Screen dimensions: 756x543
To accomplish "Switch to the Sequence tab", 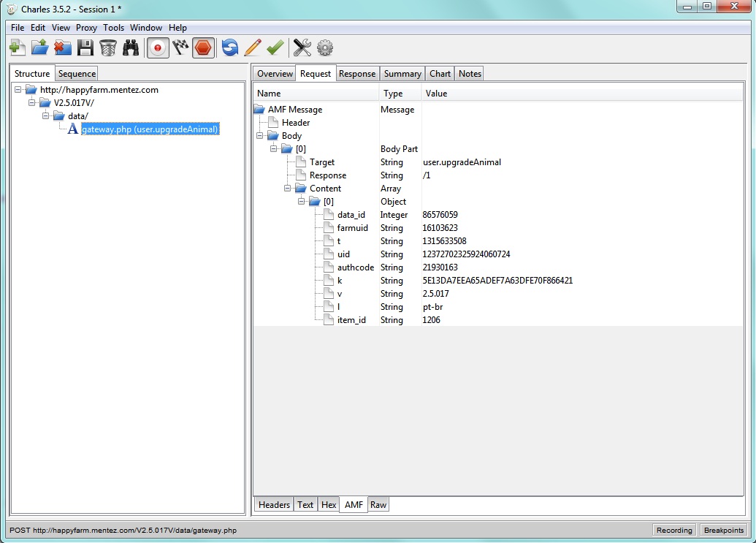I will tap(77, 73).
